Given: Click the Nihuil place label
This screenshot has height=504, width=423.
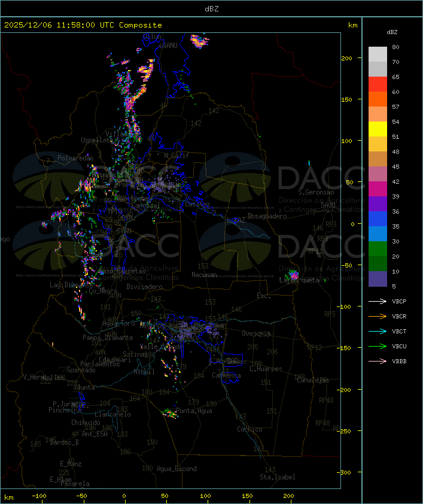Looking at the screenshot, I should (144, 372).
